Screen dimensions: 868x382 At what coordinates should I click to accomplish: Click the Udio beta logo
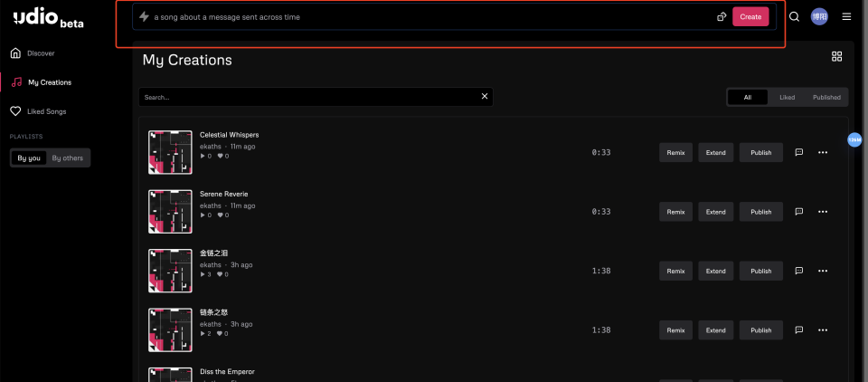[49, 17]
